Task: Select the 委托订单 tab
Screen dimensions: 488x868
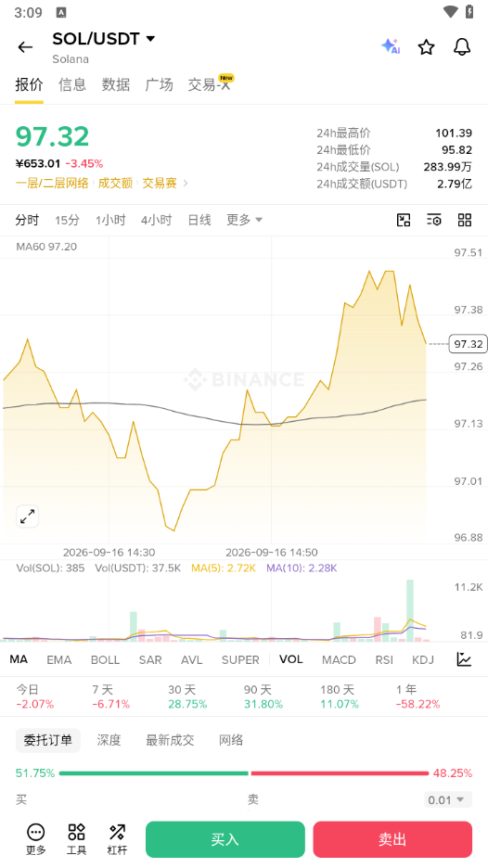Action: click(x=47, y=740)
